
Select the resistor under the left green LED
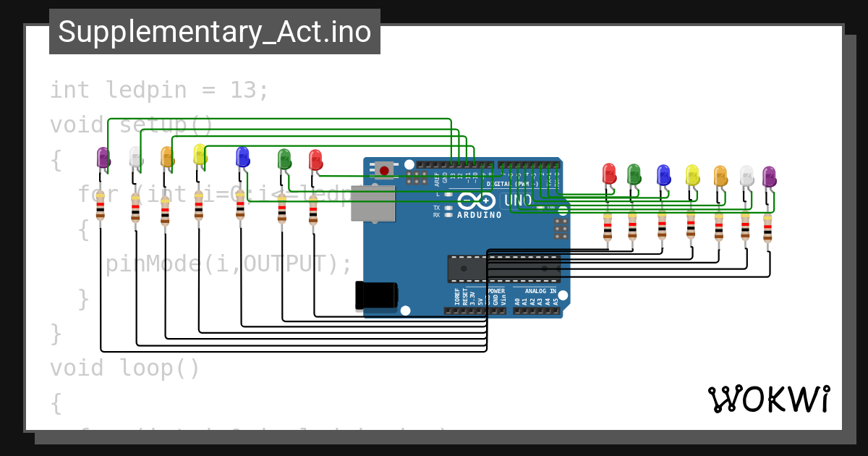point(282,209)
